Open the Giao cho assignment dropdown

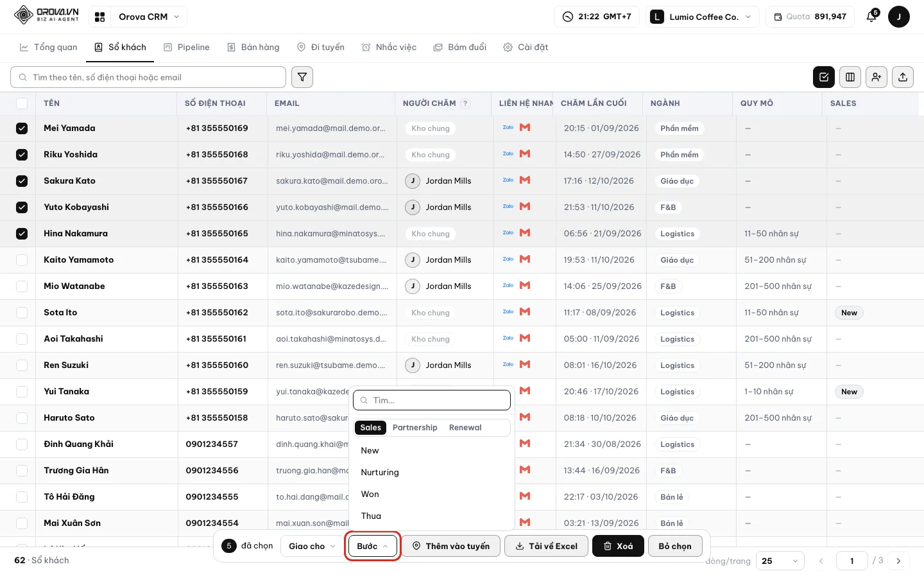click(x=312, y=546)
